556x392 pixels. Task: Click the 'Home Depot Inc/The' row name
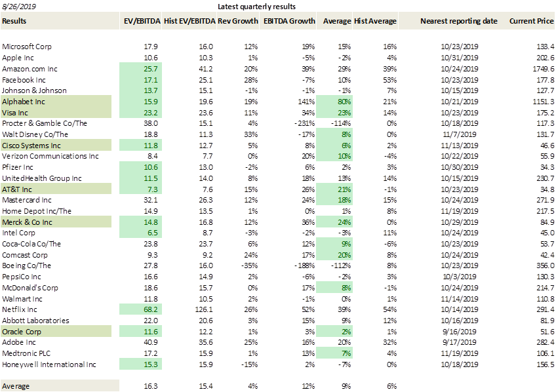point(37,211)
